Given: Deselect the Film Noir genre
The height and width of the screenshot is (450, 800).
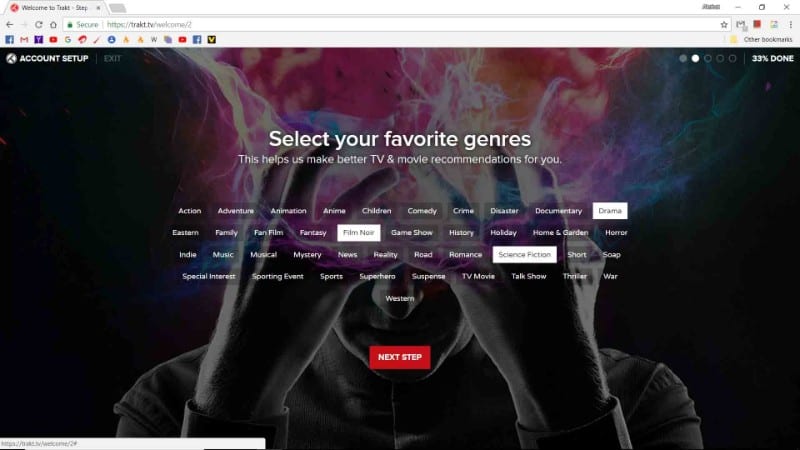Looking at the screenshot, I should [x=358, y=233].
